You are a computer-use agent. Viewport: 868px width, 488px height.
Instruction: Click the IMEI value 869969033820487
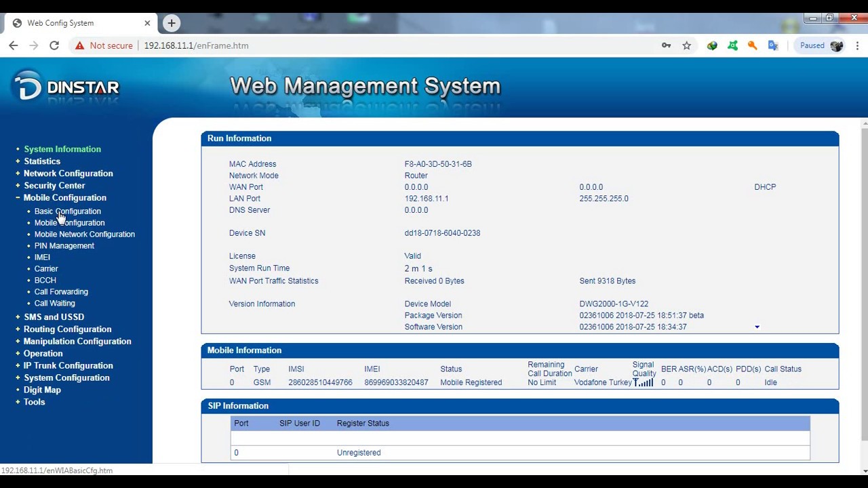pyautogui.click(x=396, y=383)
